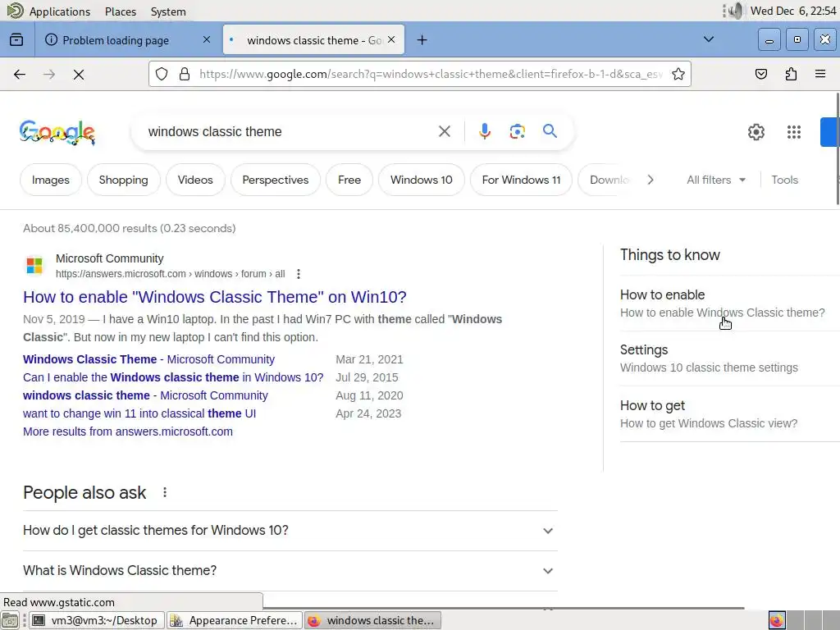Apply For Windows 11 filter chip
This screenshot has height=630, width=840.
coord(521,180)
